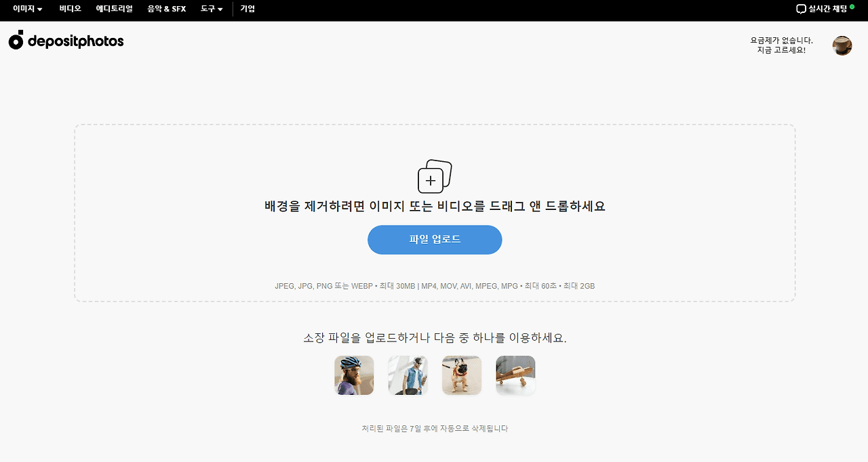This screenshot has height=462, width=868.
Task: Click the supported formats JPEG, JPG, PNG text
Action: (435, 287)
